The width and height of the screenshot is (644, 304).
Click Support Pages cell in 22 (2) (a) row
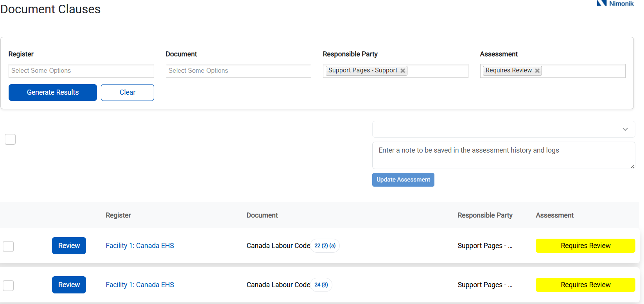[x=485, y=246]
